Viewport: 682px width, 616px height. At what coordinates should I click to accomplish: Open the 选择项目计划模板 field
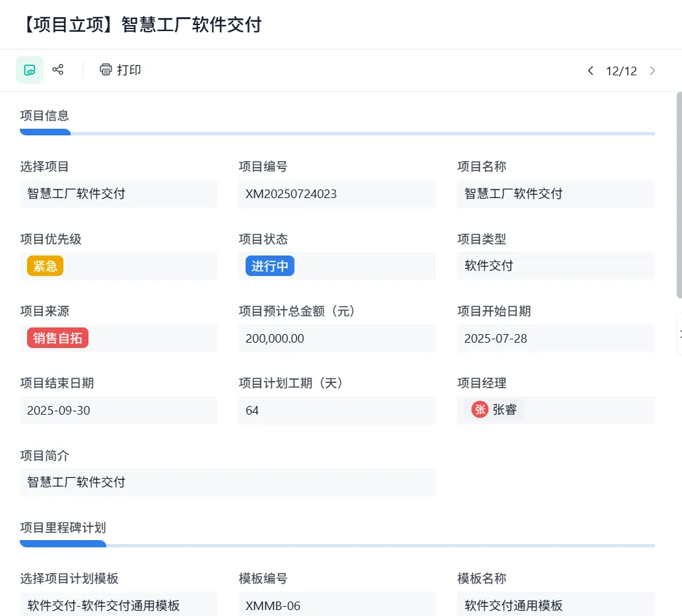118,605
